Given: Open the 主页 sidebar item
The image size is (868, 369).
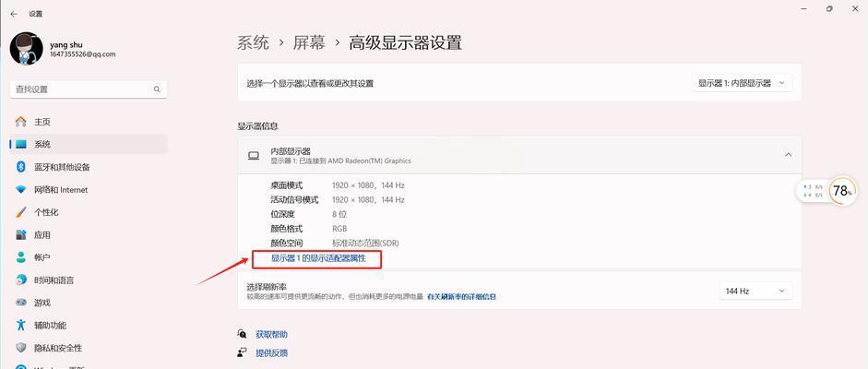Looking at the screenshot, I should pyautogui.click(x=89, y=122).
